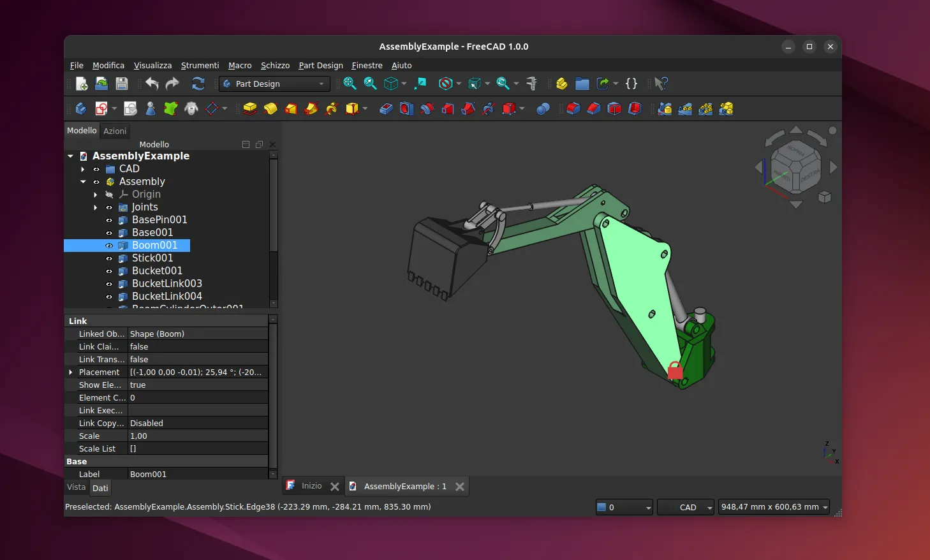Open the expression editor braces icon
Viewport: 930px width, 560px height.
(x=631, y=84)
